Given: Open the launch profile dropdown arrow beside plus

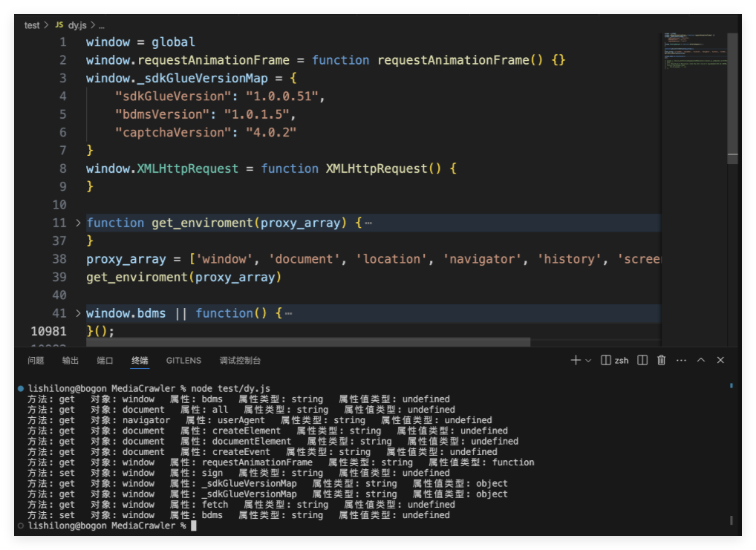Looking at the screenshot, I should coord(588,361).
